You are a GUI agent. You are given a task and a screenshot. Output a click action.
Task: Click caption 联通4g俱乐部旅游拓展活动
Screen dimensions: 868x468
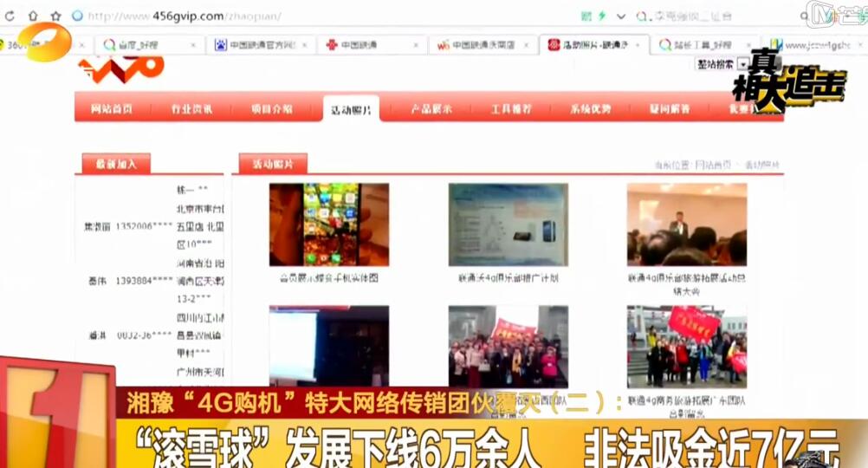point(686,284)
